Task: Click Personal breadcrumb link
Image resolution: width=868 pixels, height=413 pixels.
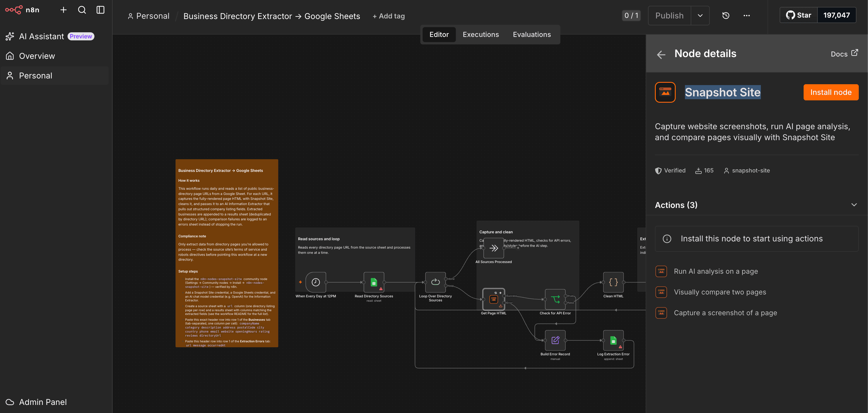Action: point(149,16)
